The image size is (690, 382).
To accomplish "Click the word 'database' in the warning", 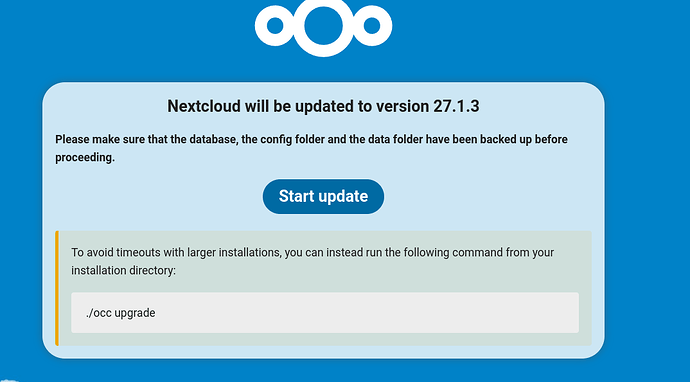I will (x=213, y=140).
